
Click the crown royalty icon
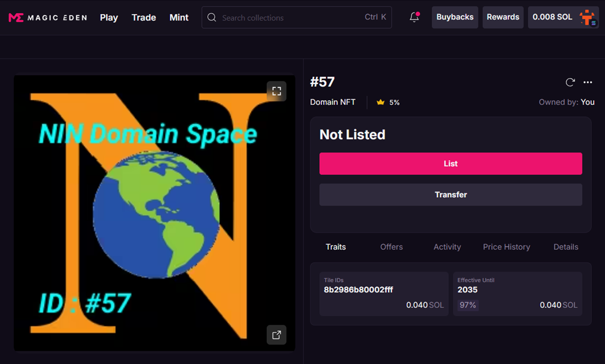pyautogui.click(x=380, y=102)
